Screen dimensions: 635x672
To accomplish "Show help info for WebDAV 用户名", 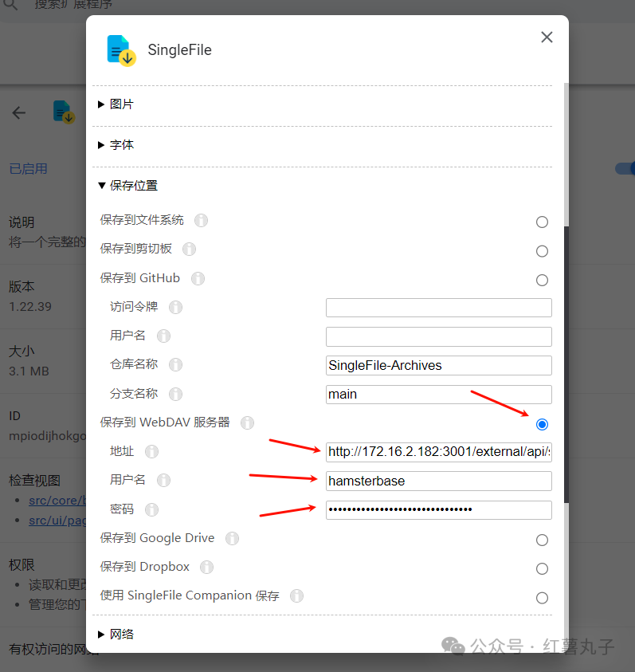I will tap(163, 481).
